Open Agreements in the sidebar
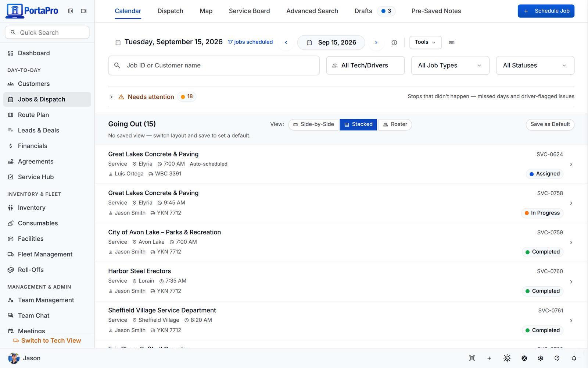This screenshot has height=368, width=588. [x=47, y=162]
